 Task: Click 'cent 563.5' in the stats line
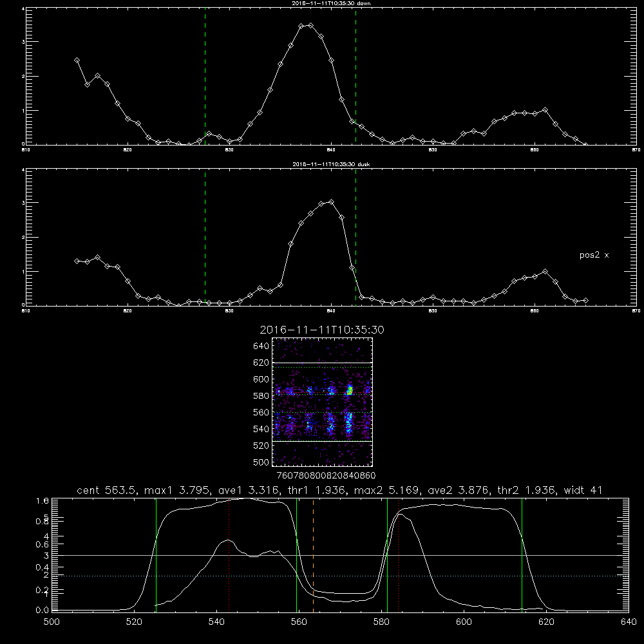pos(107,490)
